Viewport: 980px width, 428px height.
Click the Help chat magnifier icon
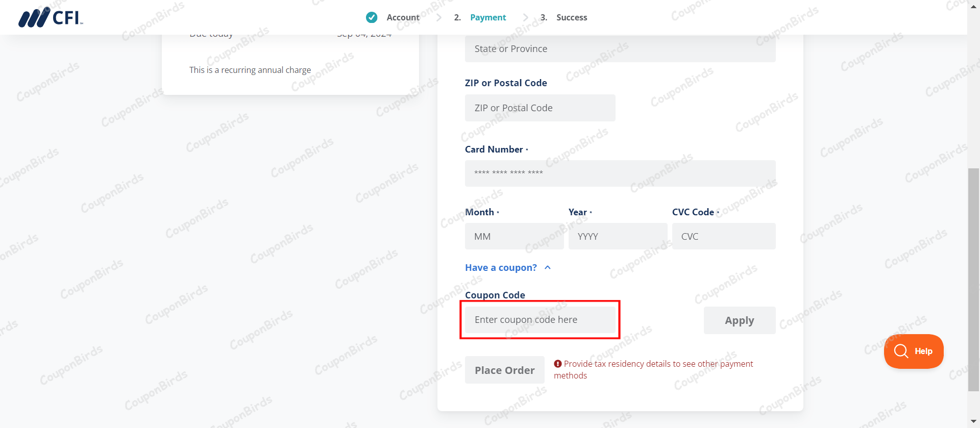pos(901,351)
